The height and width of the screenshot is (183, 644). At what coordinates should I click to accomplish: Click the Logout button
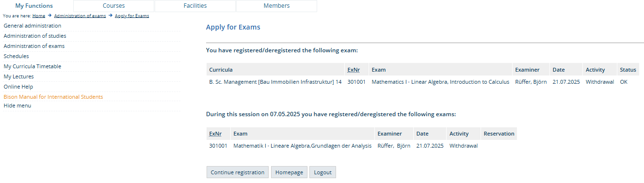click(322, 172)
